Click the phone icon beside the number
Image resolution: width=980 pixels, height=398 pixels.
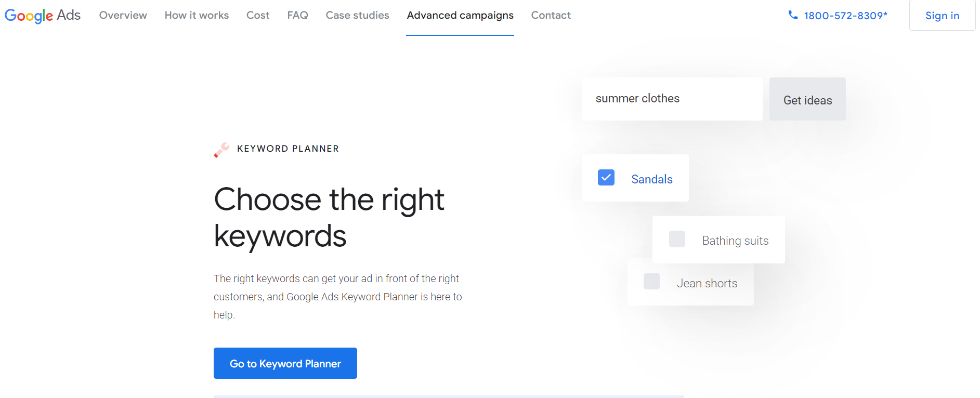[x=793, y=15]
